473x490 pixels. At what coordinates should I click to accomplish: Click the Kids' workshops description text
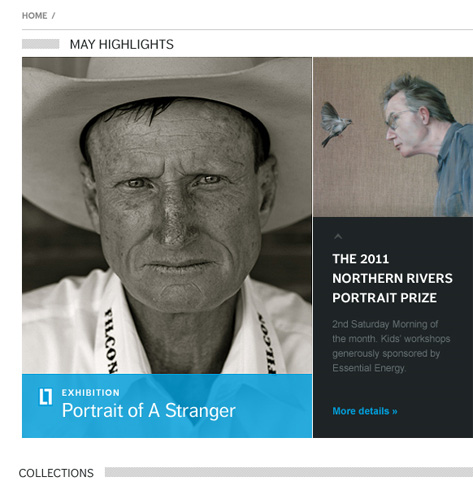[x=391, y=346]
